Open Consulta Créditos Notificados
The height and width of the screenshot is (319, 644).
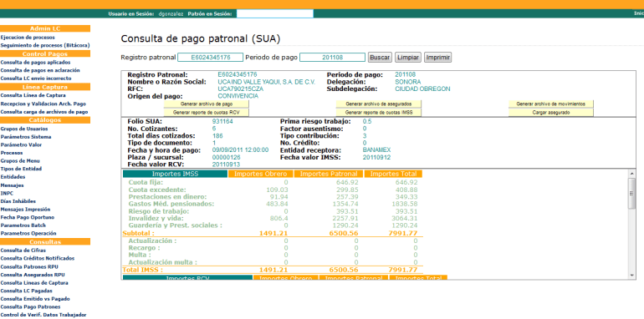pyautogui.click(x=38, y=258)
